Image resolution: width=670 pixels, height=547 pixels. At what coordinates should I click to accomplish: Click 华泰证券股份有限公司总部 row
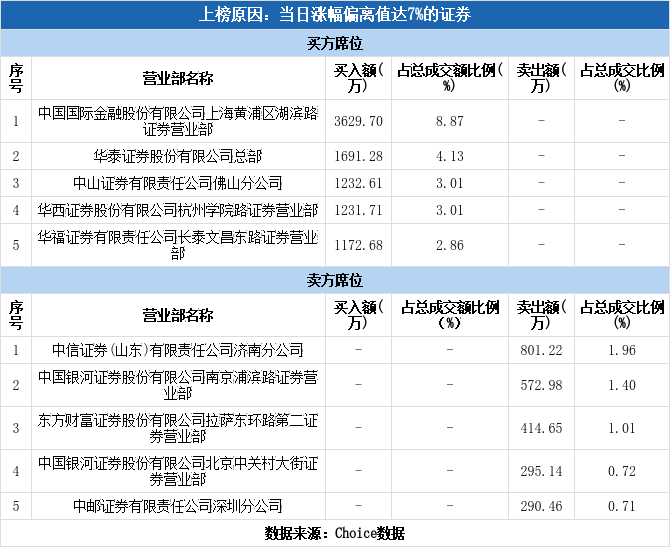335,156
